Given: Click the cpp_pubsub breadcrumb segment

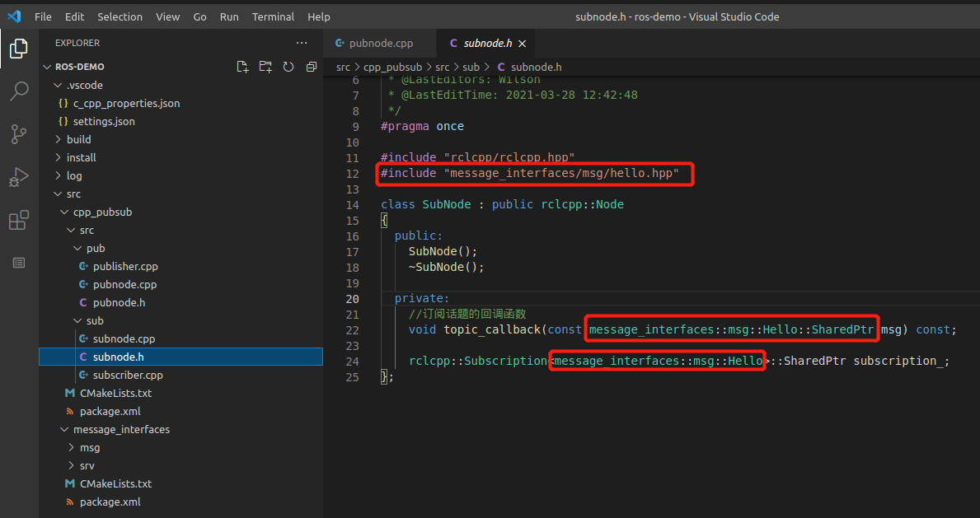Looking at the screenshot, I should 392,67.
